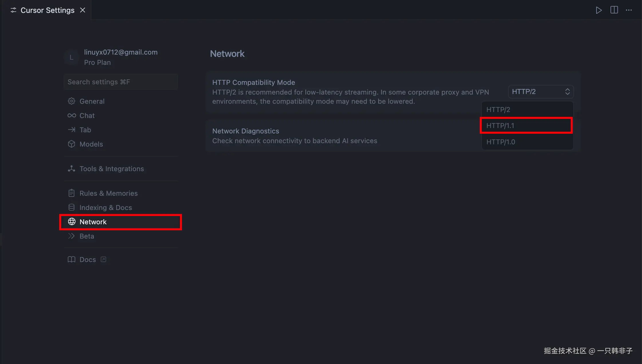Close the Cursor Settings tab
Image resolution: width=642 pixels, height=364 pixels.
tap(83, 10)
